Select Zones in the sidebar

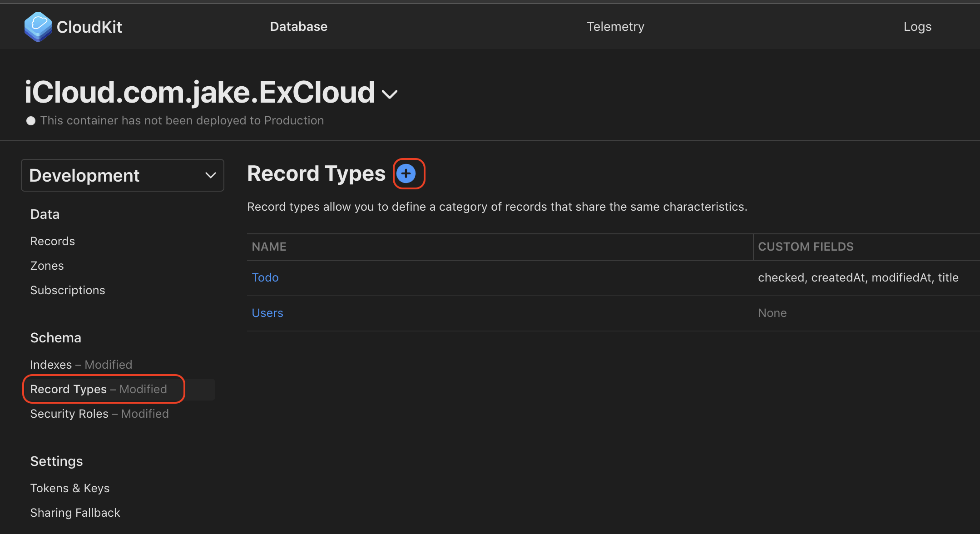47,266
